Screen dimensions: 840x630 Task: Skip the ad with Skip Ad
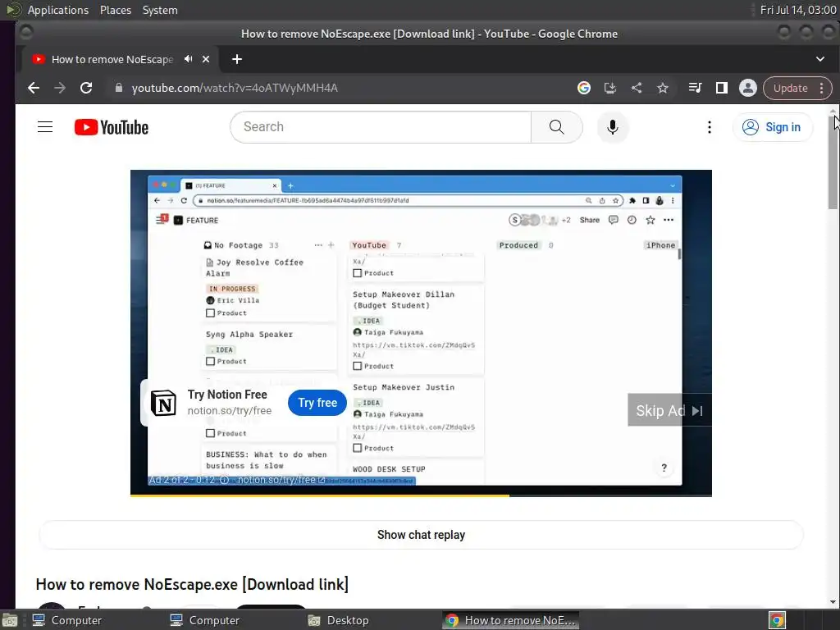669,410
